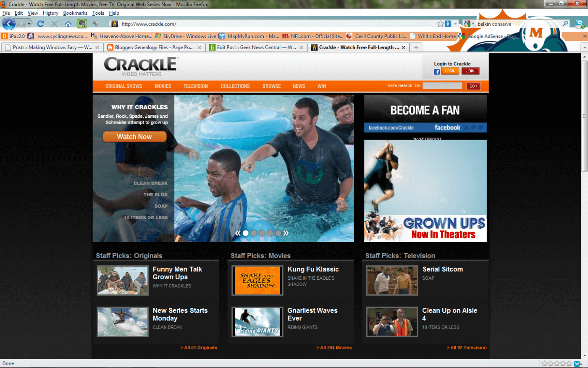Go to next slide with double-right arrows
The height and width of the screenshot is (368, 588).
286,233
